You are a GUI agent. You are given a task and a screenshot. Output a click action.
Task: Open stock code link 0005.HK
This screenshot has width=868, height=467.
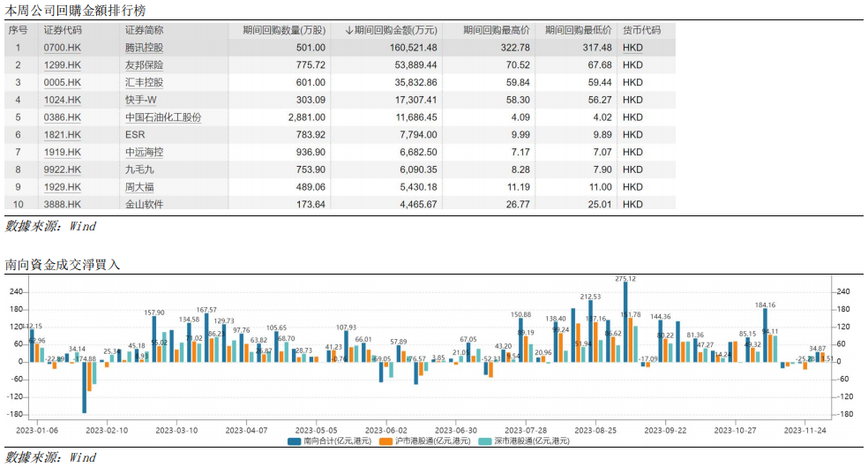(x=62, y=83)
